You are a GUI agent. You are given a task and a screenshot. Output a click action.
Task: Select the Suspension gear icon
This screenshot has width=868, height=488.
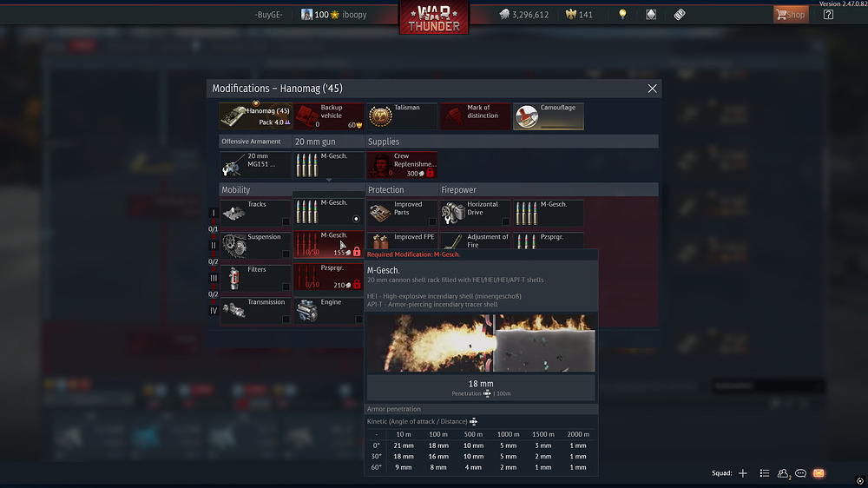click(233, 246)
